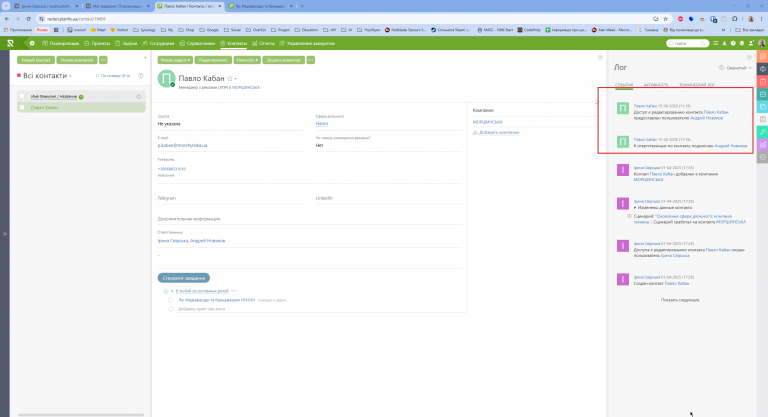
Task: Toggle the circle for the Медіафасади checklist item
Action: click(x=171, y=300)
